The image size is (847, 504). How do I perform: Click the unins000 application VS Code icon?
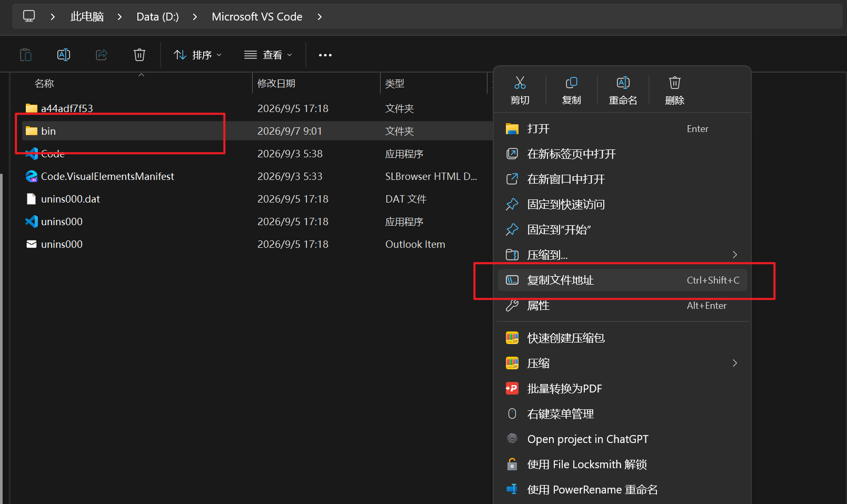[x=32, y=221]
